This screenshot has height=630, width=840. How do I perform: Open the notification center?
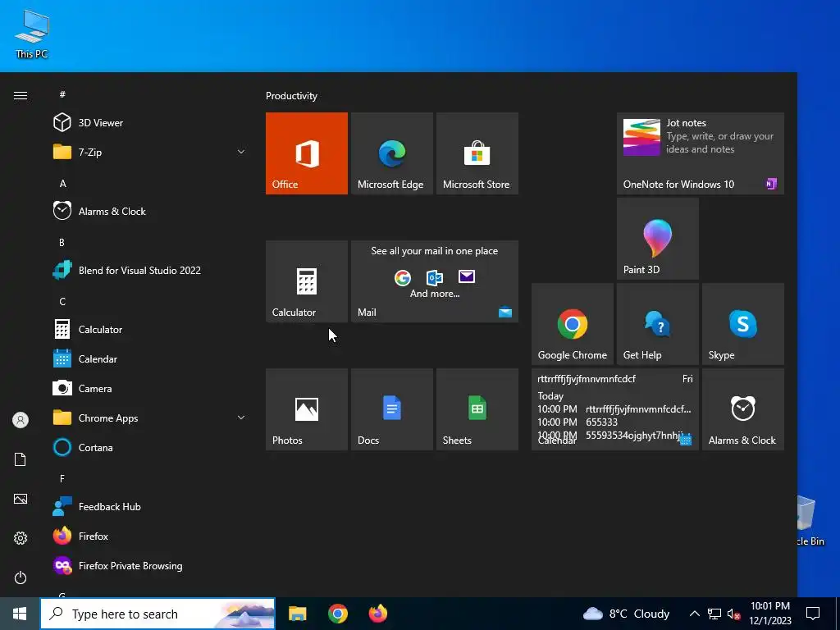click(813, 614)
